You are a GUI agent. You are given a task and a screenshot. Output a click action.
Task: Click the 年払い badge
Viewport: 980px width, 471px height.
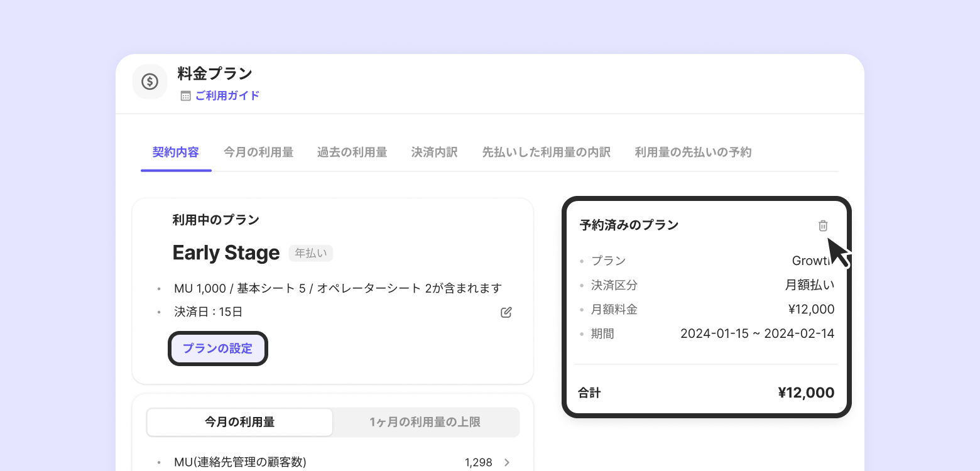point(311,253)
